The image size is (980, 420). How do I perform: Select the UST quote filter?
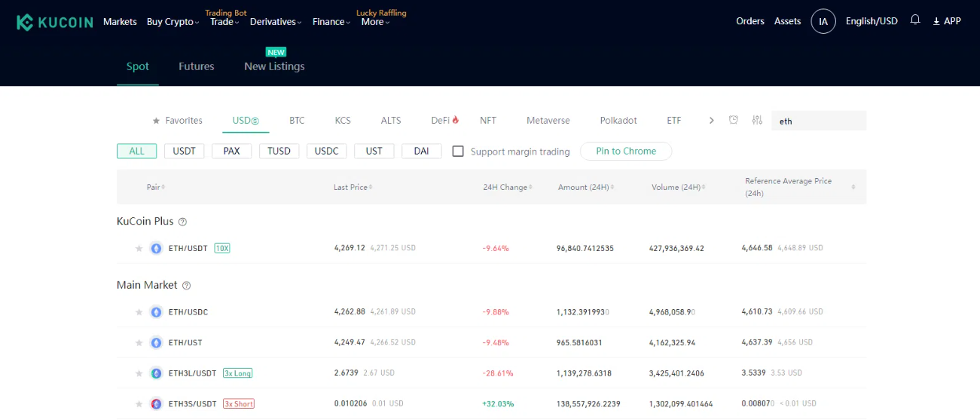coord(374,151)
